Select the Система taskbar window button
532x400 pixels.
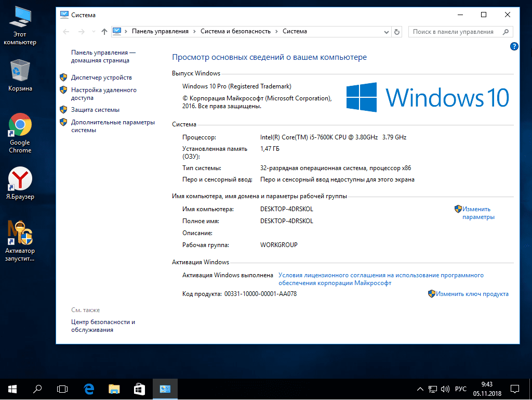tap(165, 389)
